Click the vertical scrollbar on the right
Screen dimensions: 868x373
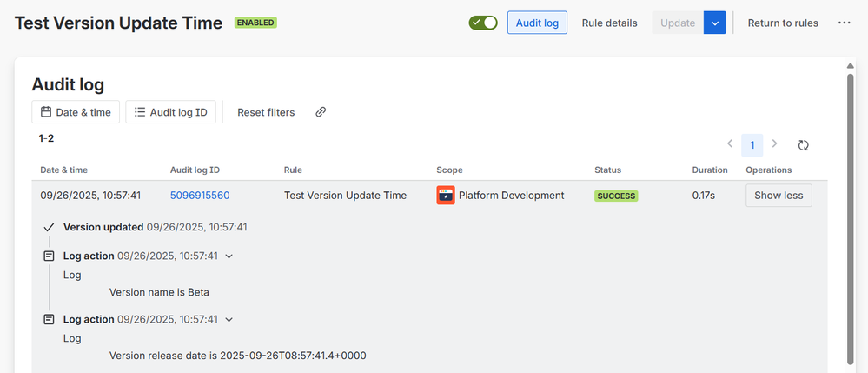pyautogui.click(x=850, y=217)
